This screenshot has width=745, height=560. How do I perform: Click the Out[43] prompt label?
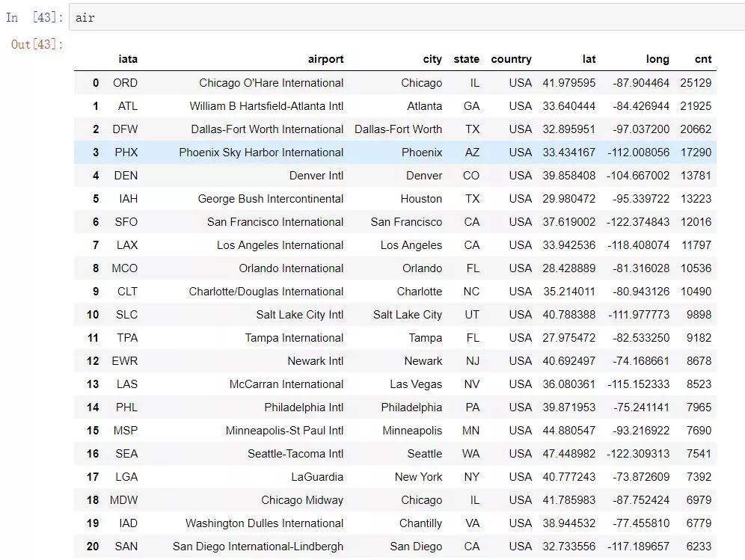tap(37, 44)
